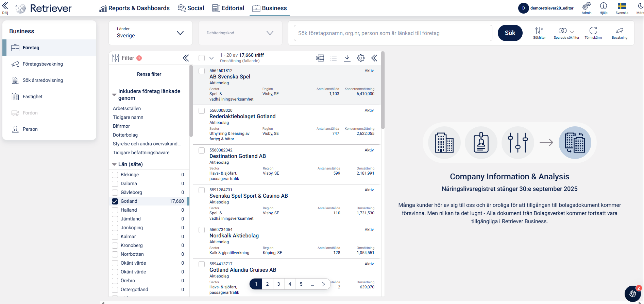The image size is (644, 304).
Task: Uncheck the Gotland county filter
Action: tap(115, 201)
